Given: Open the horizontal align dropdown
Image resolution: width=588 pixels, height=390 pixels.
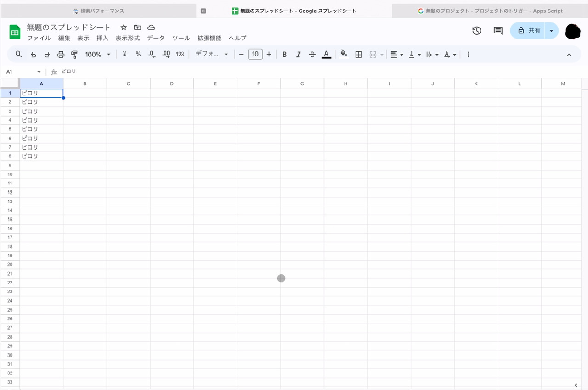Looking at the screenshot, I should (x=397, y=54).
